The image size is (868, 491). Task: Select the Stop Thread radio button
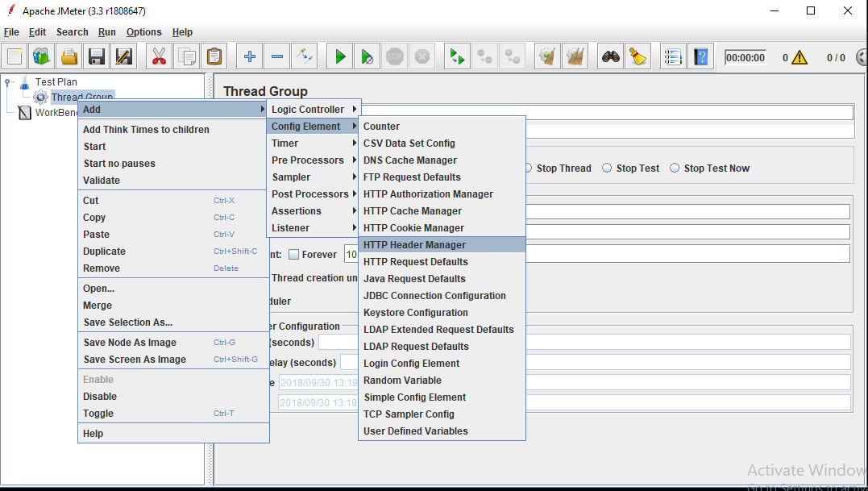(x=530, y=168)
